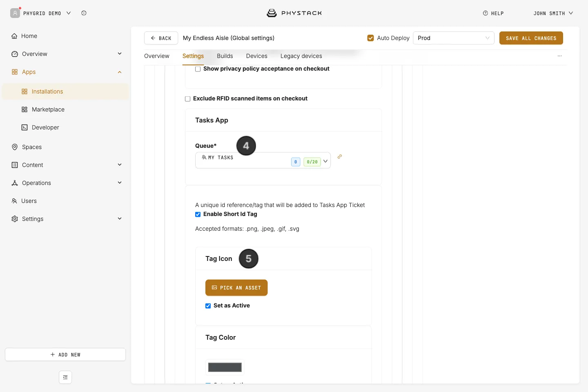
Task: Open the three-dots more options menu
Action: point(560,56)
